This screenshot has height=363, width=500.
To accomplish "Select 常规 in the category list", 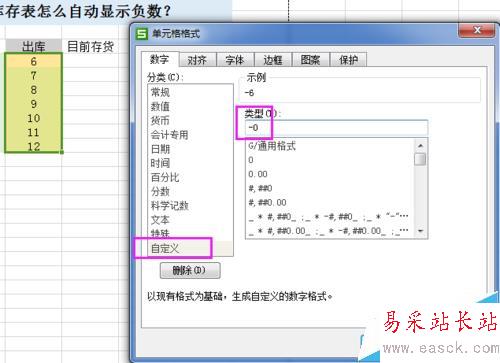I will (x=190, y=92).
